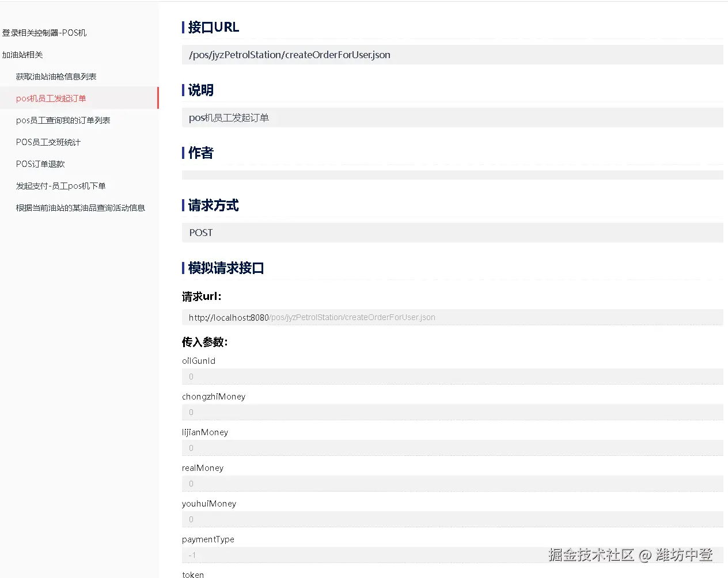Open the POS员工交班统计 documentation
728x578 pixels.
point(48,142)
